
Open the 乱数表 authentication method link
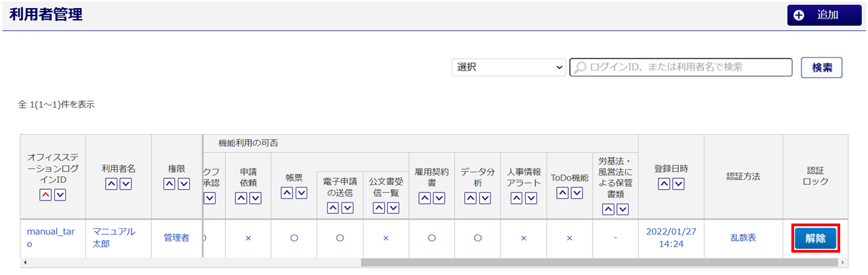click(x=743, y=238)
